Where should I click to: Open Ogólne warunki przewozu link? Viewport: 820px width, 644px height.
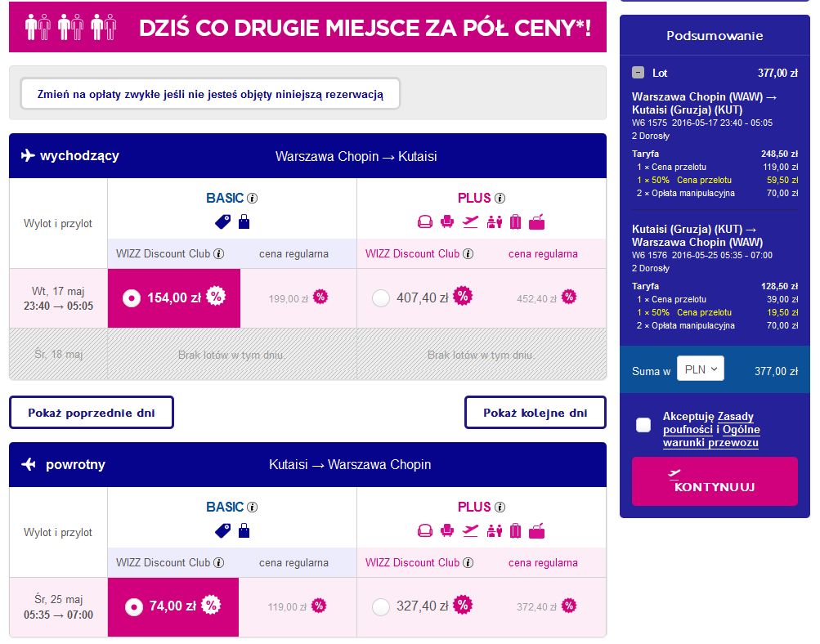point(712,436)
